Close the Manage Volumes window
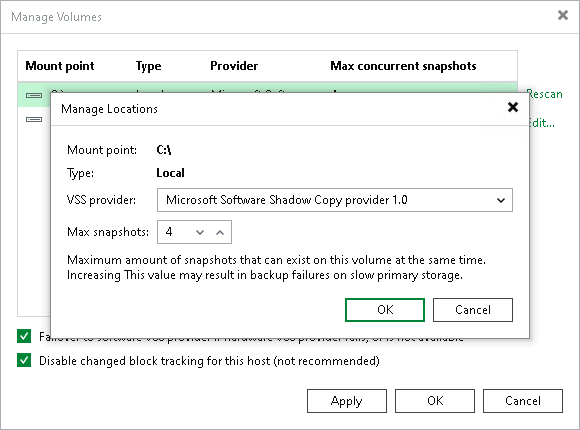Image resolution: width=580 pixels, height=430 pixels. pyautogui.click(x=563, y=15)
